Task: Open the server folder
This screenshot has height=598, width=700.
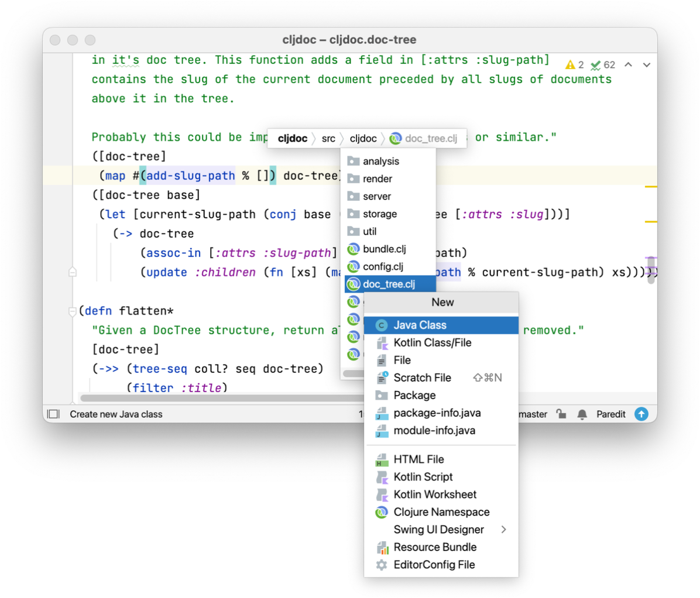Action: click(x=389, y=197)
